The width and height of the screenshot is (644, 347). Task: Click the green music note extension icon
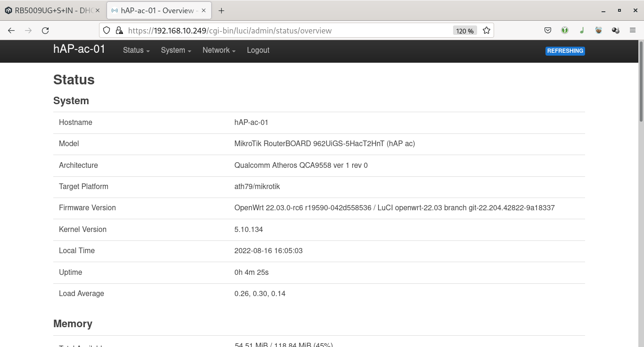tap(582, 31)
